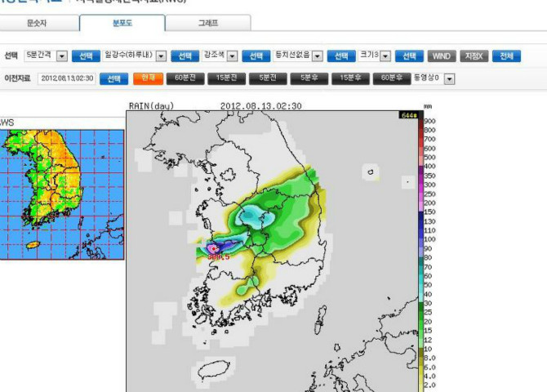Click the orange 현재 button

pos(149,78)
